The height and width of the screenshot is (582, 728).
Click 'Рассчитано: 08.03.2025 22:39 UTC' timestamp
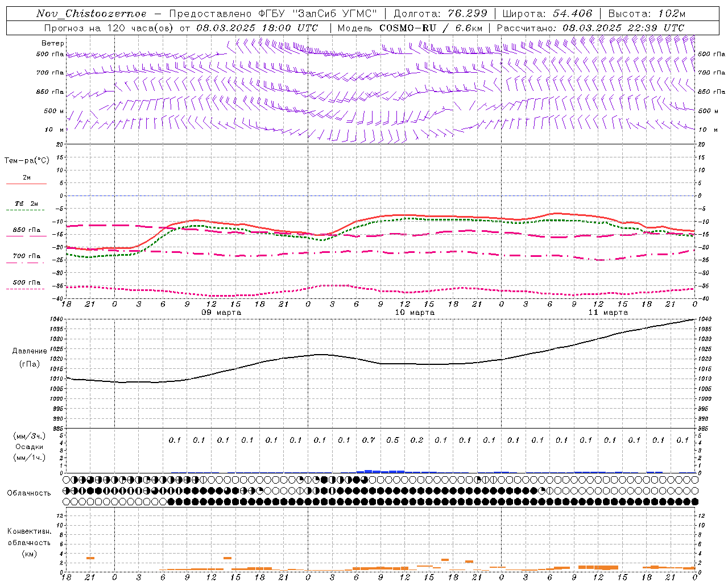590,28
